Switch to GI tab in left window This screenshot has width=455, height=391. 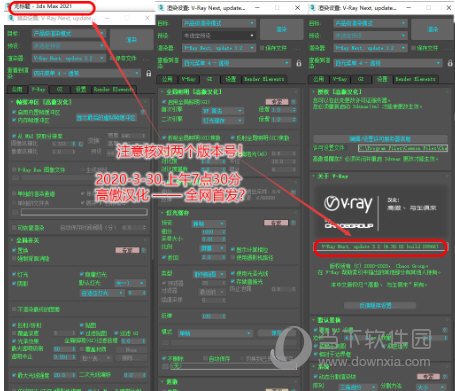60,89
